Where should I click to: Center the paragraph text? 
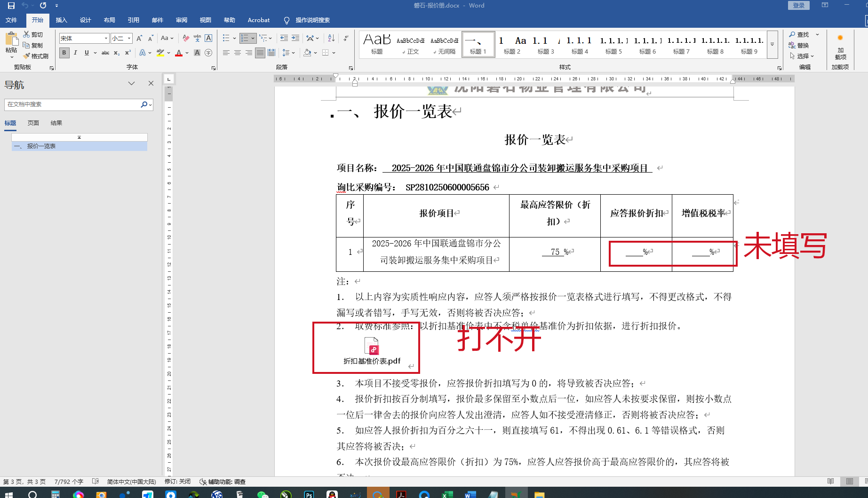[238, 53]
